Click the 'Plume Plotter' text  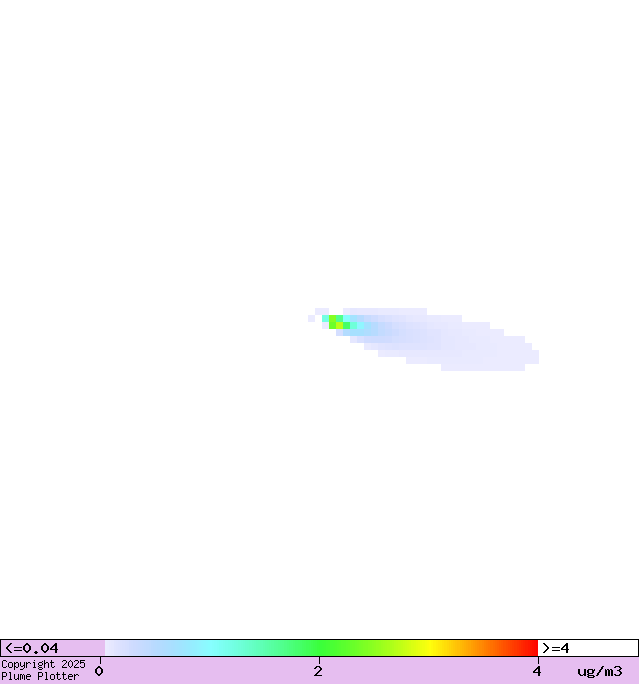40,676
